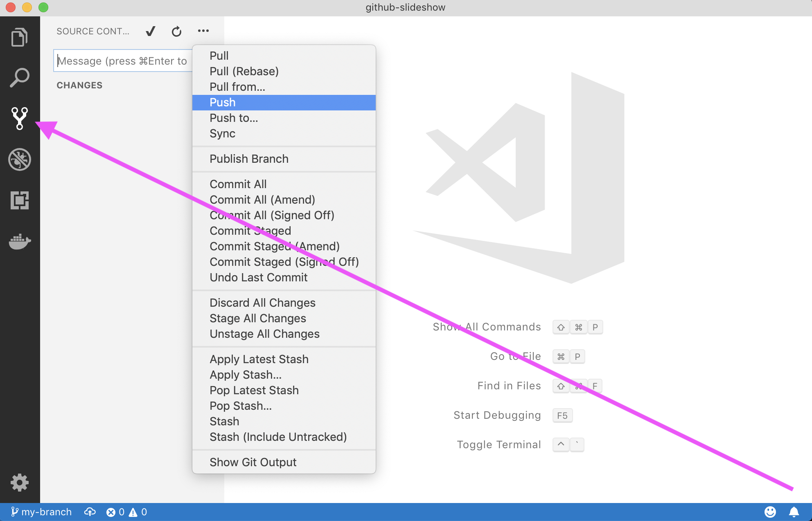The height and width of the screenshot is (521, 812).
Task: Click the F5 key hint
Action: point(562,415)
